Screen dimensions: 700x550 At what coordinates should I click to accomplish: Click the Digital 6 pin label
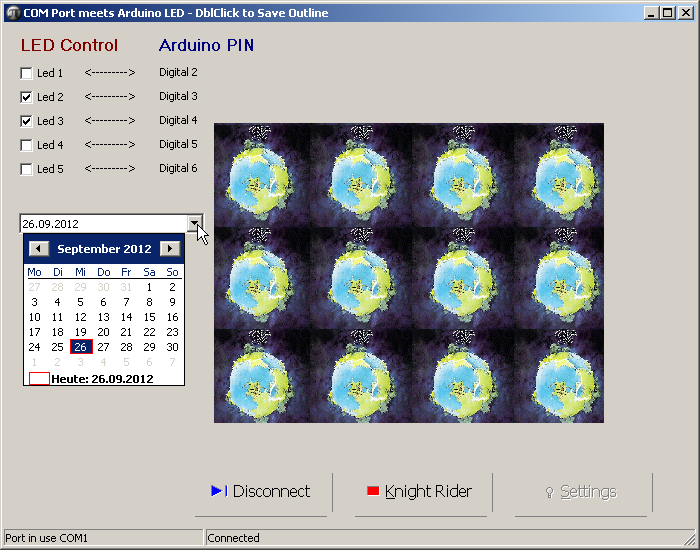178,168
